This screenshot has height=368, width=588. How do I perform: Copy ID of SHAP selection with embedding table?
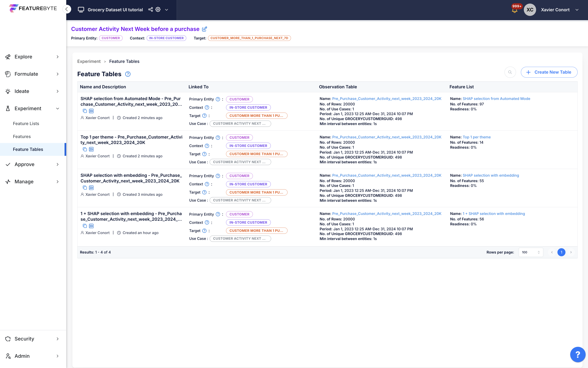(91, 188)
